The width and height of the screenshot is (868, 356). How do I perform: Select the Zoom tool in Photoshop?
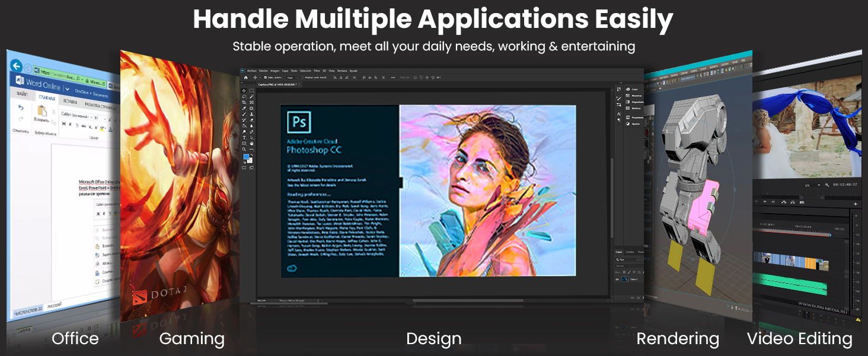point(244,150)
